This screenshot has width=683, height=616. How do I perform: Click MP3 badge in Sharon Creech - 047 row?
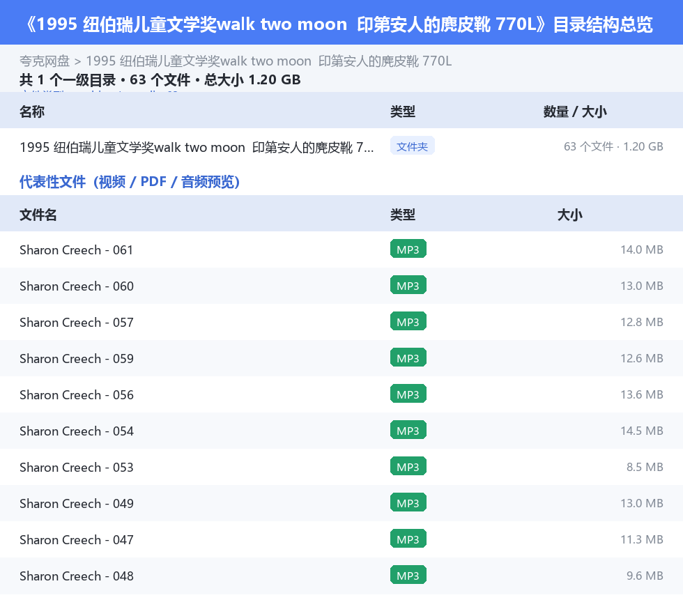click(408, 539)
